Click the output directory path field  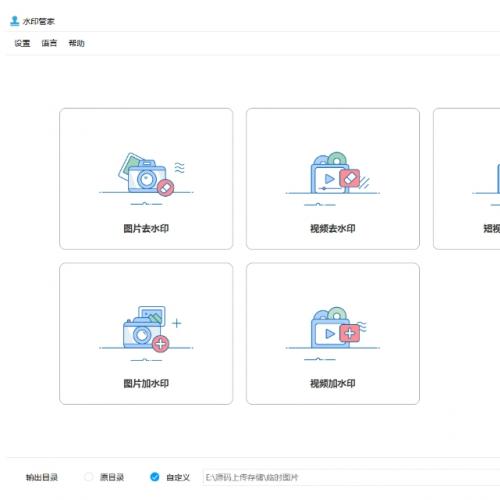(x=351, y=477)
